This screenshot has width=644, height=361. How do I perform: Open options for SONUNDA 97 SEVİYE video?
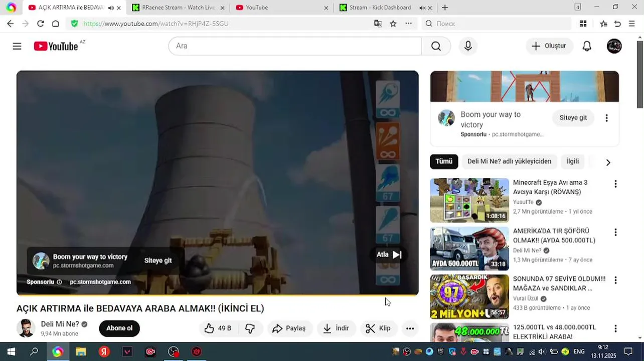coord(615,280)
